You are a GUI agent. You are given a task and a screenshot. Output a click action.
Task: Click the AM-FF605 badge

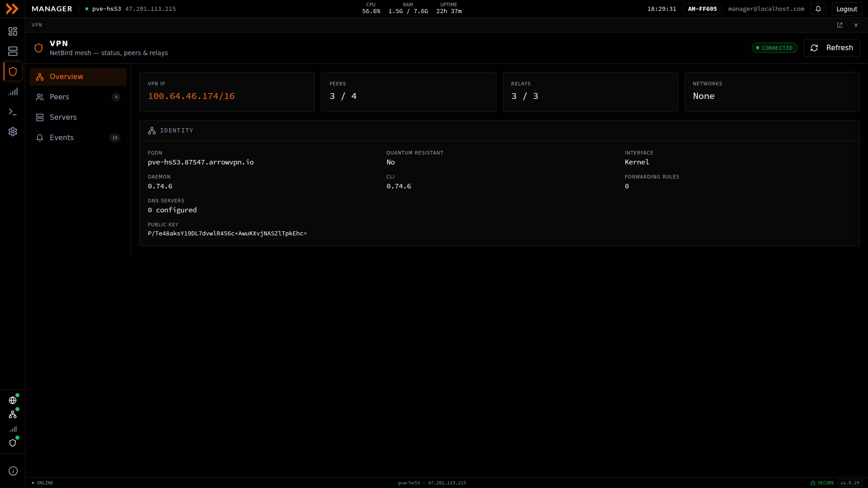tap(702, 9)
